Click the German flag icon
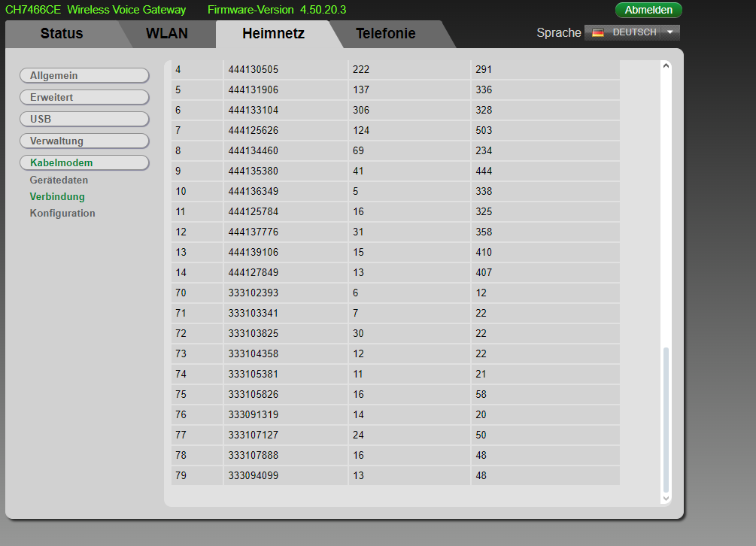756x546 pixels. point(598,33)
